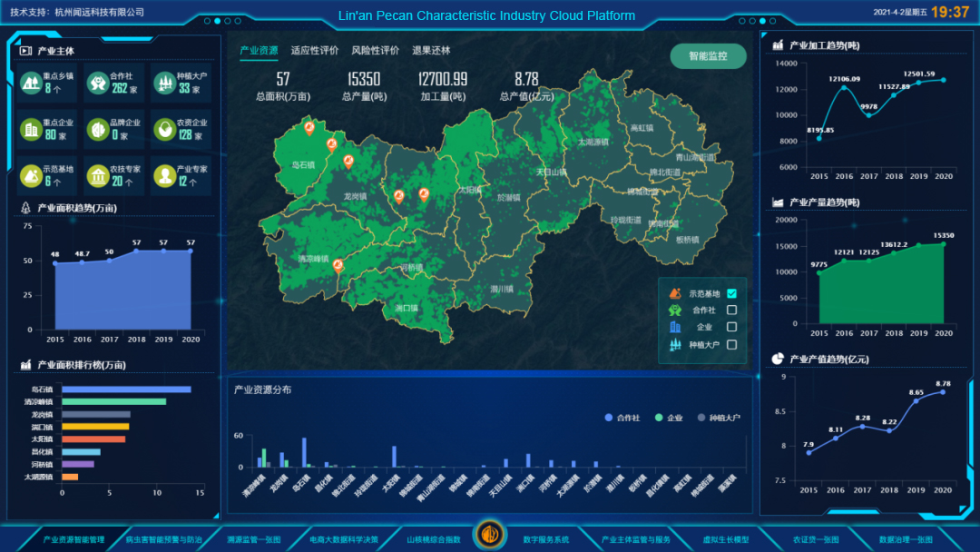Viewport: 980px width, 552px height.
Task: Enable the 合作社 map layer checkbox
Action: click(x=731, y=310)
